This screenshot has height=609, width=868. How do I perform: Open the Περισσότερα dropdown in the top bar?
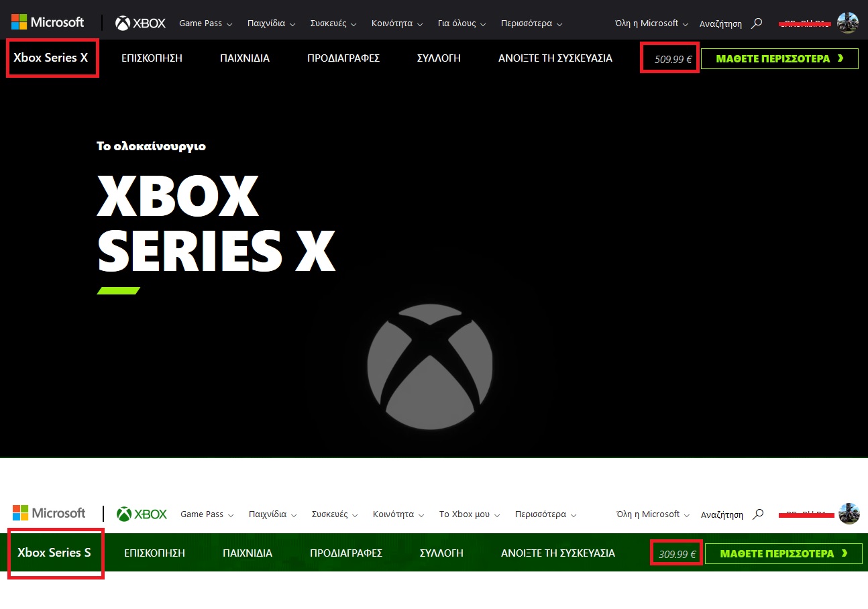(x=531, y=23)
